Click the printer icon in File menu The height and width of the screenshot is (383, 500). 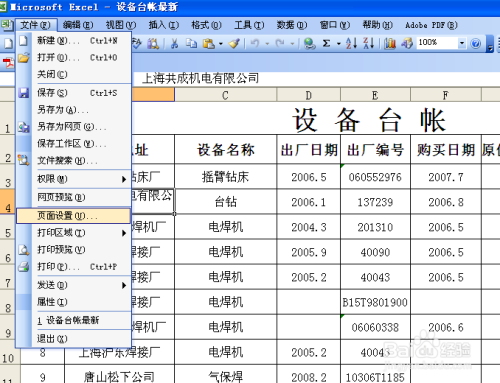(24, 267)
